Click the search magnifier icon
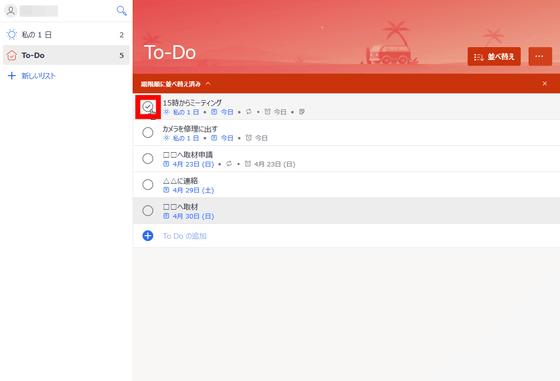 (x=121, y=11)
